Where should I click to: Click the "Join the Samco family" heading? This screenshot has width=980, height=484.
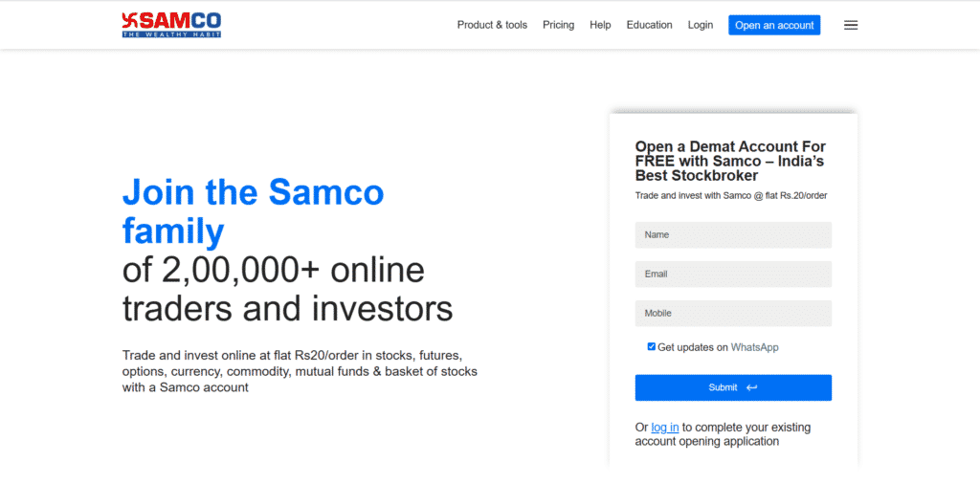tap(253, 211)
